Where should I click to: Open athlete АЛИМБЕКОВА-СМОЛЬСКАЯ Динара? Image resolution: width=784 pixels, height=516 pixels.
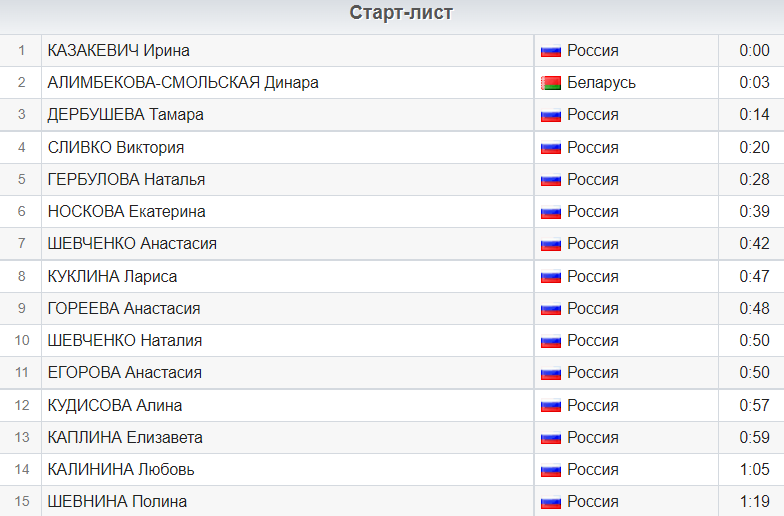183,83
